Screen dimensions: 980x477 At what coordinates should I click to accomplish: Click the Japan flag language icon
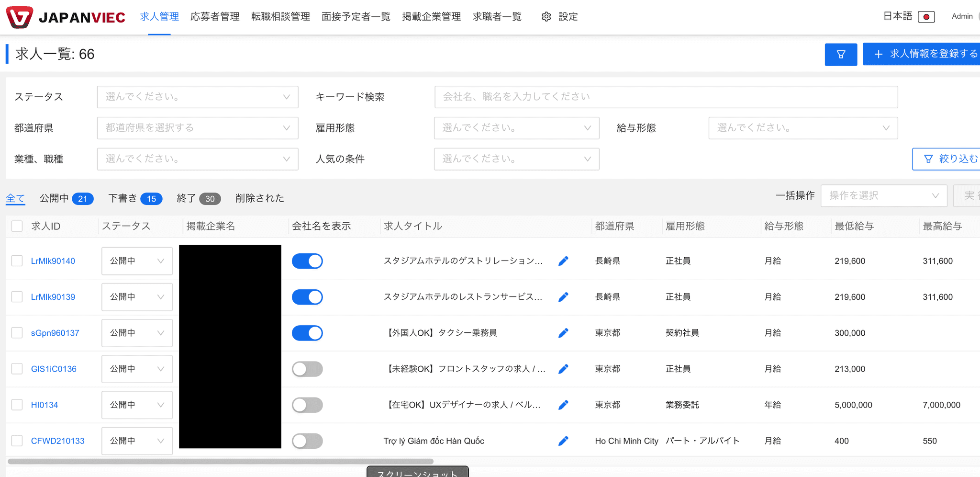pyautogui.click(x=926, y=17)
